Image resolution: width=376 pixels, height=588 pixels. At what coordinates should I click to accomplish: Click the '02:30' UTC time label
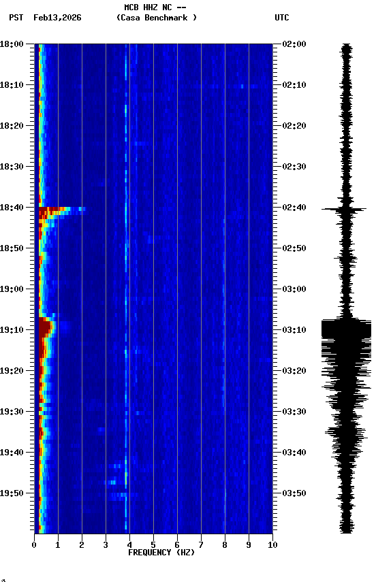pyautogui.click(x=294, y=167)
